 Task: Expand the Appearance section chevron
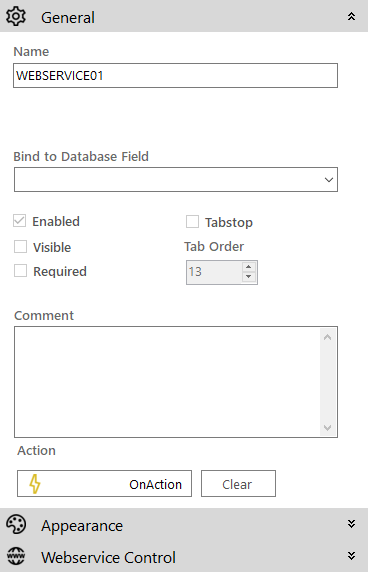coord(351,524)
